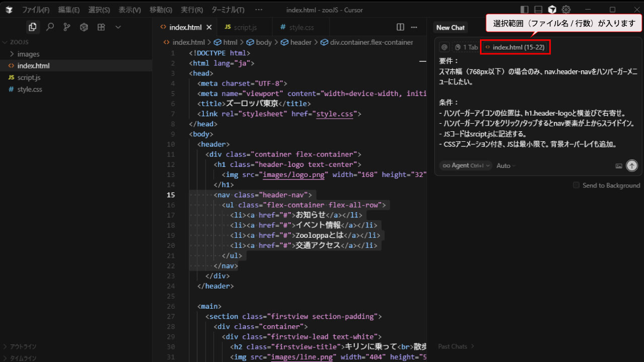Show more menu bar items ellipsis
This screenshot has height=362, width=644.
click(x=259, y=10)
